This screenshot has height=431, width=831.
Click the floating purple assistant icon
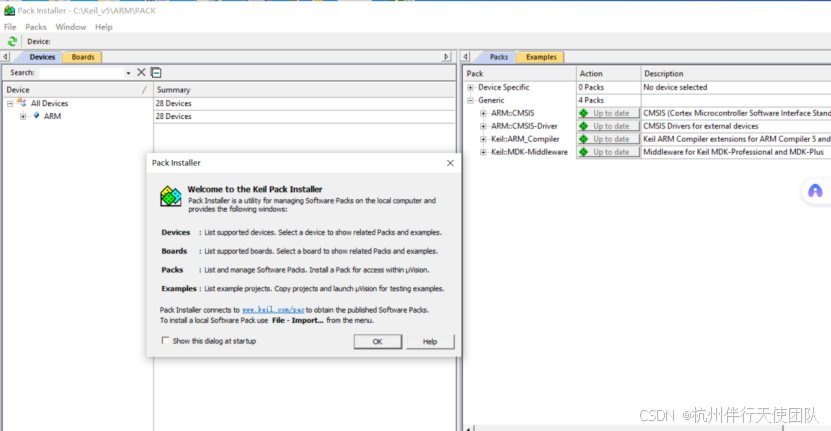(815, 191)
